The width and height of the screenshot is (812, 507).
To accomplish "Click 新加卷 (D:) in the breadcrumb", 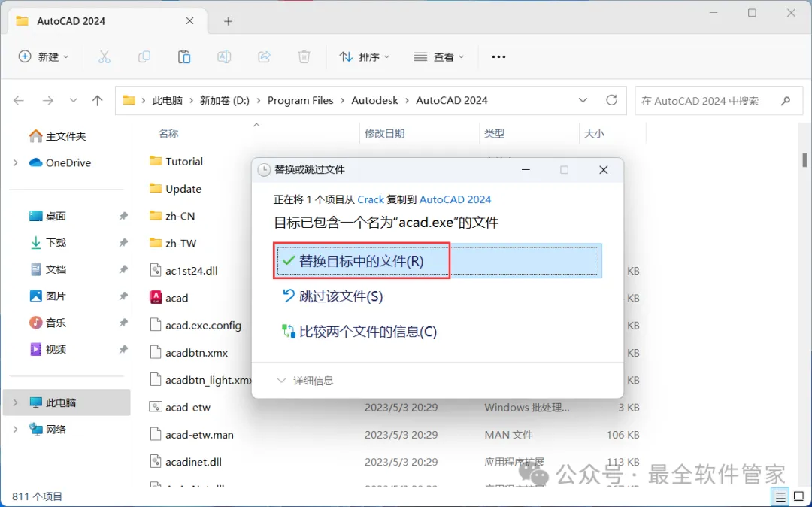I will pos(225,101).
